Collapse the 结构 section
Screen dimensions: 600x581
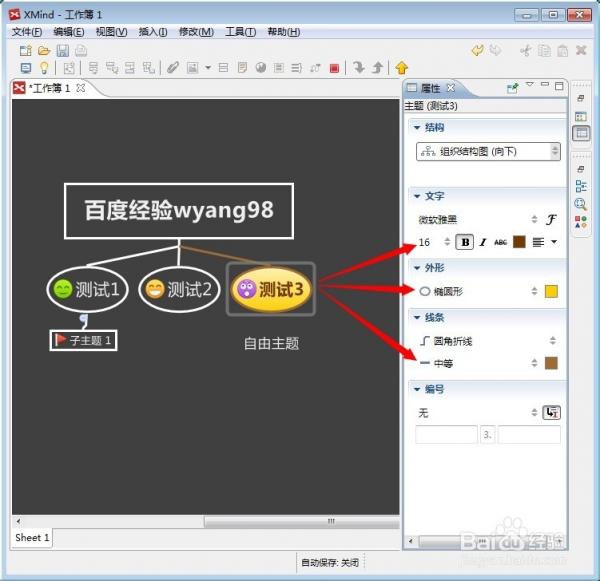tap(417, 128)
